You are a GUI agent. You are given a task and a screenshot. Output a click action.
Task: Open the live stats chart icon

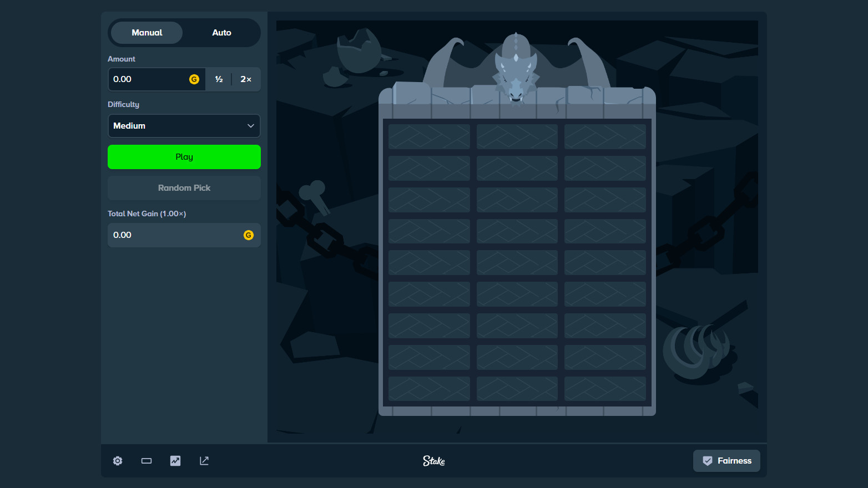coord(175,461)
